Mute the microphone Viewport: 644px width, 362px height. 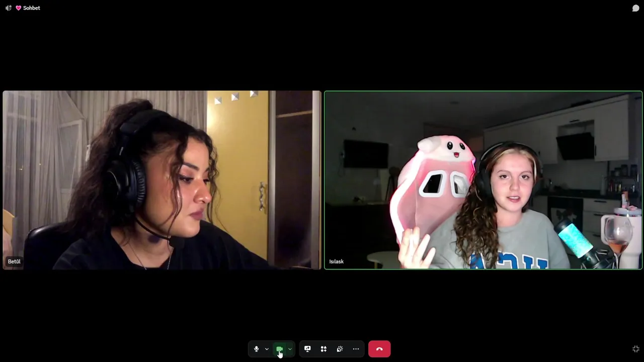(256, 349)
